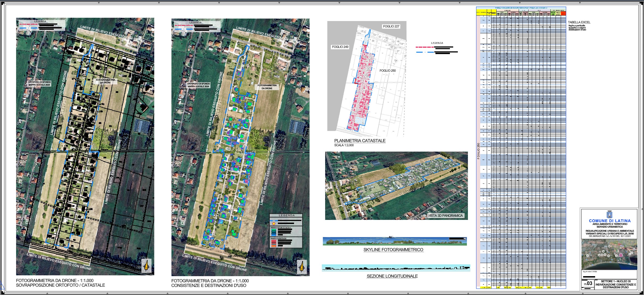
Task: Select RIQUALIFICAZIONE URBANA E AMBIENTALE text
Action: pos(610,231)
